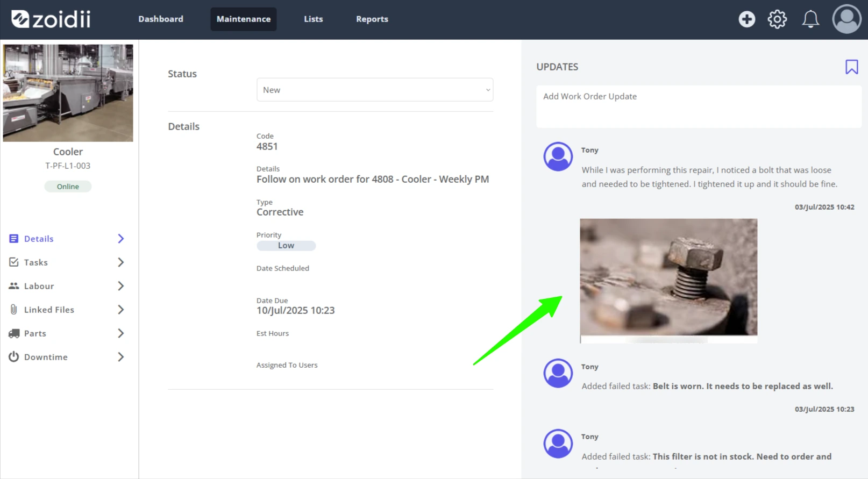Open the Downtime section
Image resolution: width=868 pixels, height=479 pixels.
(46, 357)
